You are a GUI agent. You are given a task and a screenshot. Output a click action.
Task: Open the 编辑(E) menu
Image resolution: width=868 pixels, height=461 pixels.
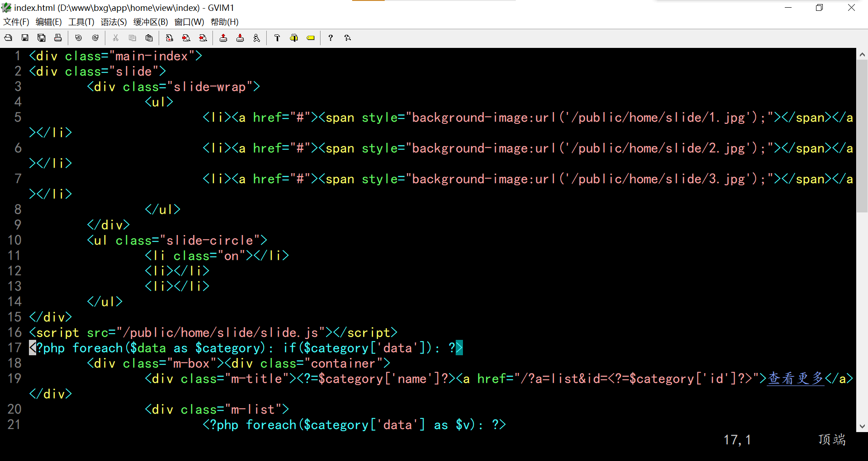(x=49, y=22)
